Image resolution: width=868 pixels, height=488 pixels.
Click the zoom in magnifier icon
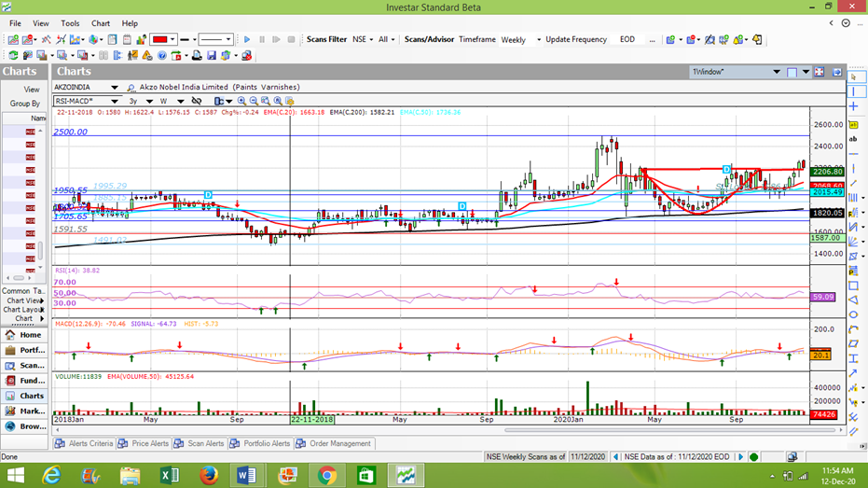(242, 101)
